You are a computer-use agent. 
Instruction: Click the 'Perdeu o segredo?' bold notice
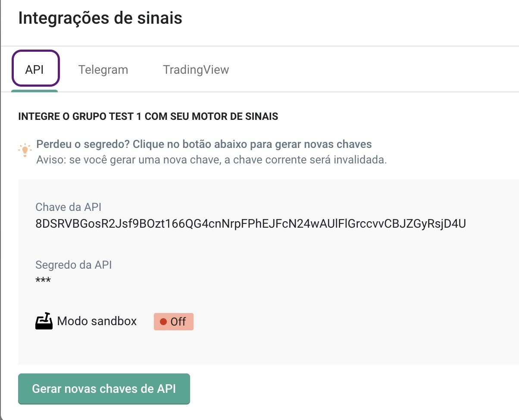pyautogui.click(x=204, y=144)
